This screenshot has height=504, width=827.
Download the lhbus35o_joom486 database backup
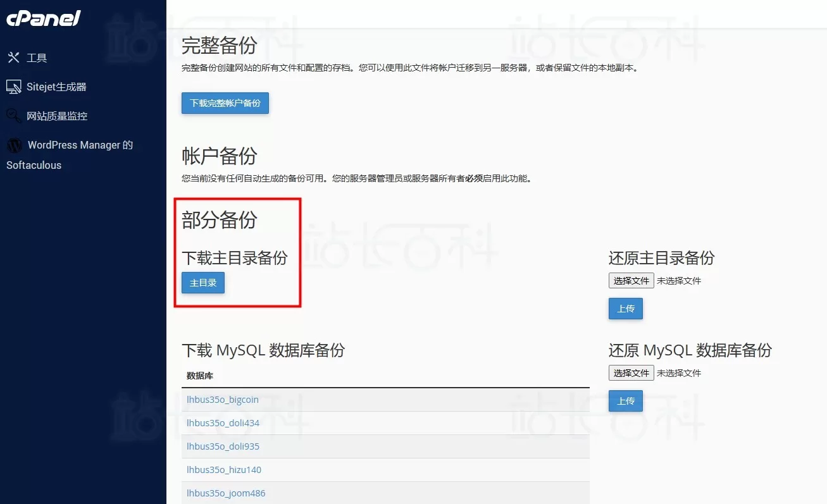tap(225, 493)
